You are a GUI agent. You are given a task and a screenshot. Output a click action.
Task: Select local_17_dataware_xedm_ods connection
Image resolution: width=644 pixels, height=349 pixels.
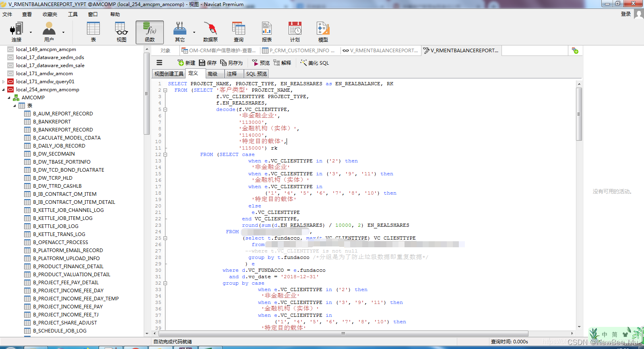point(50,57)
